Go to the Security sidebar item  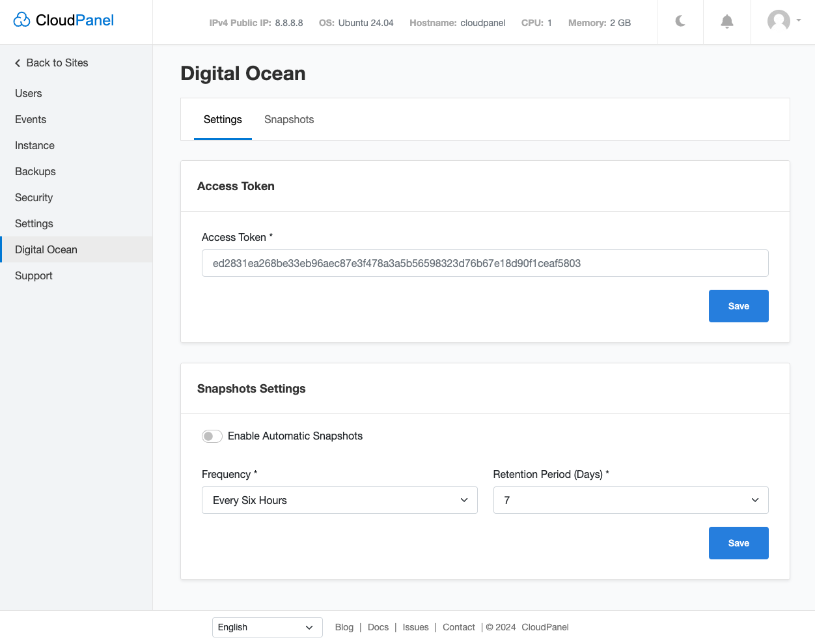(34, 198)
